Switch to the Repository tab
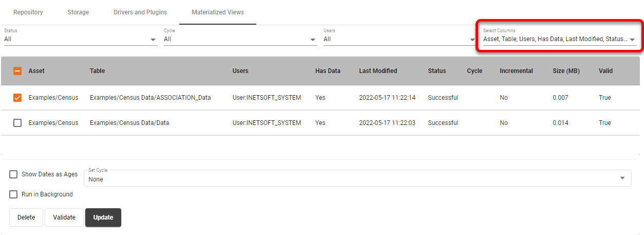Image resolution: width=644 pixels, height=235 pixels. pos(28,12)
